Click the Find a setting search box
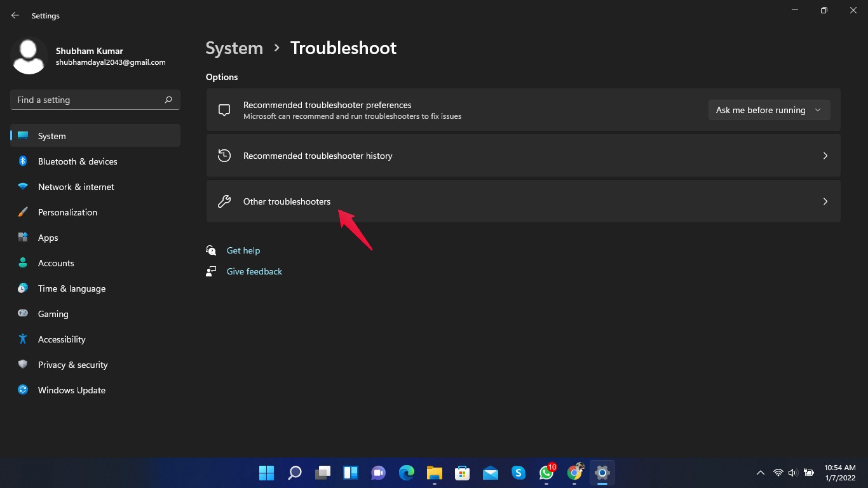Viewport: 868px width, 488px height. (x=95, y=100)
